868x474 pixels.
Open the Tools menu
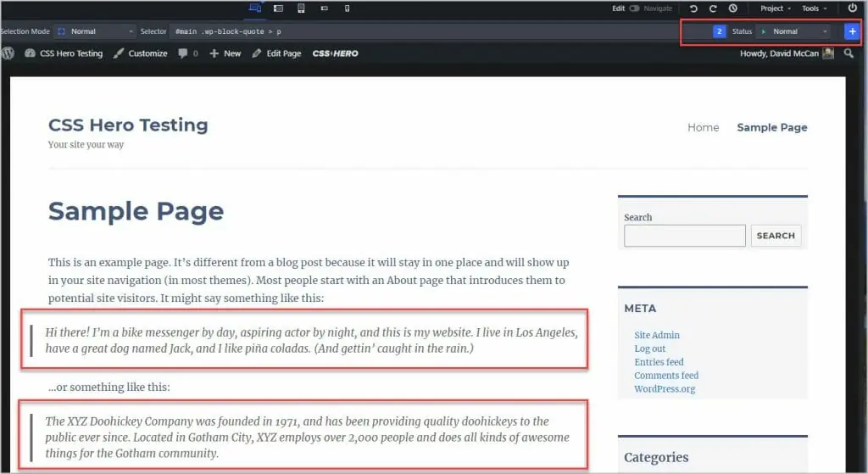(814, 8)
